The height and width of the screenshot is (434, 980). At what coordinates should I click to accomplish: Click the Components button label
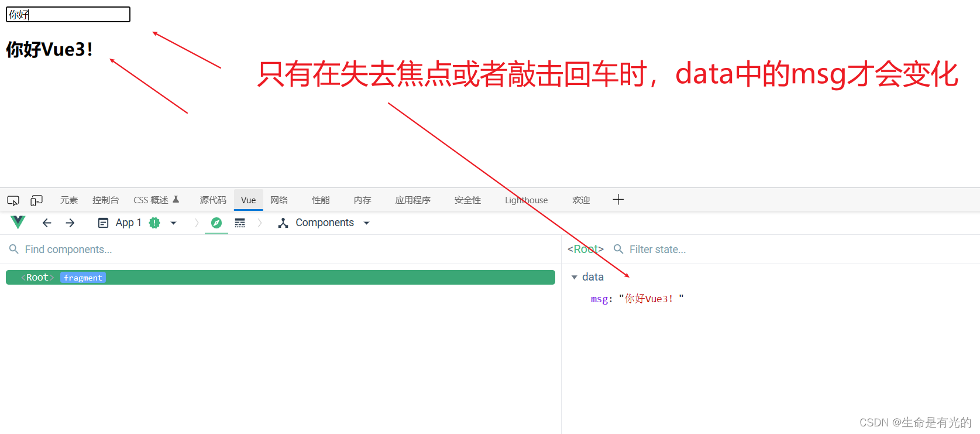click(x=325, y=223)
